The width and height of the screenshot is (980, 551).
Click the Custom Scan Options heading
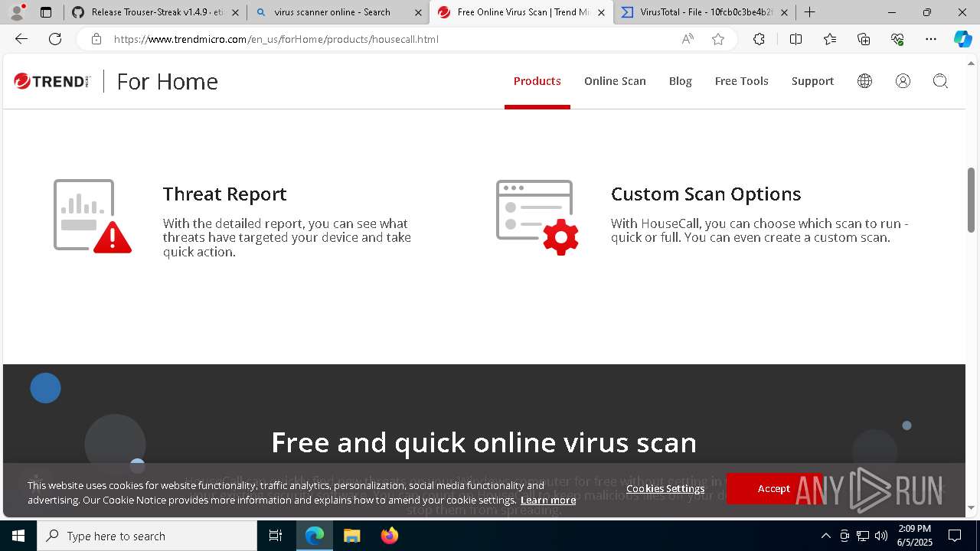click(706, 194)
